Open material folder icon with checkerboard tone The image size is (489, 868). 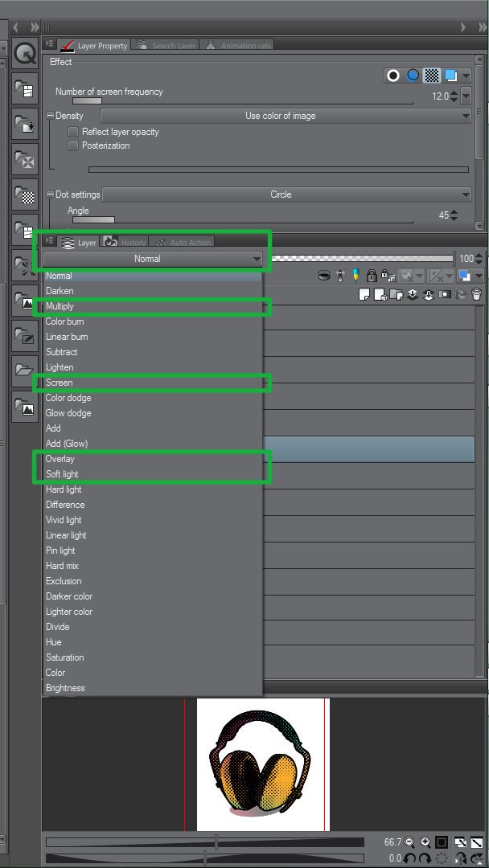pos(25,194)
